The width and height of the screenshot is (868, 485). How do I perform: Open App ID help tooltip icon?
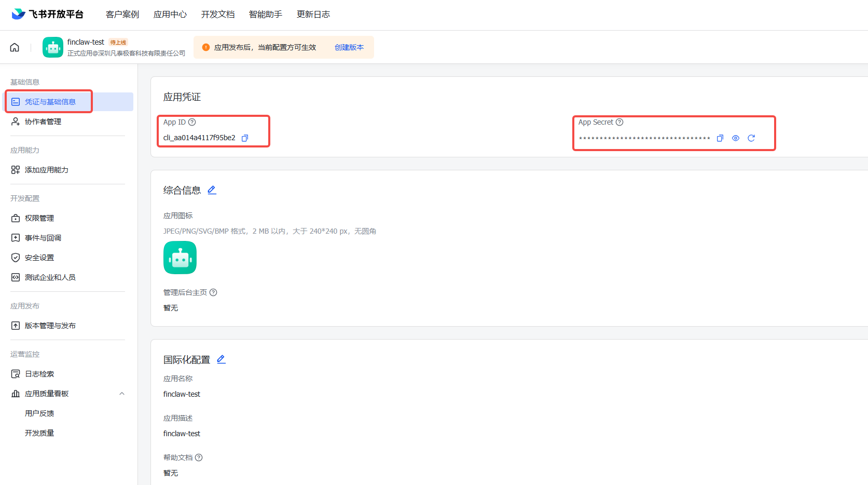192,122
